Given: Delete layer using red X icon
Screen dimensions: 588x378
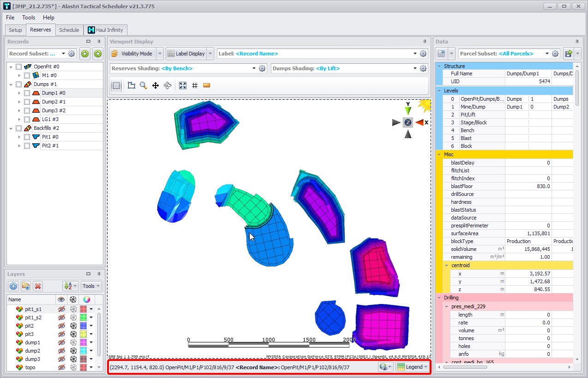Looking at the screenshot, I should (38, 286).
